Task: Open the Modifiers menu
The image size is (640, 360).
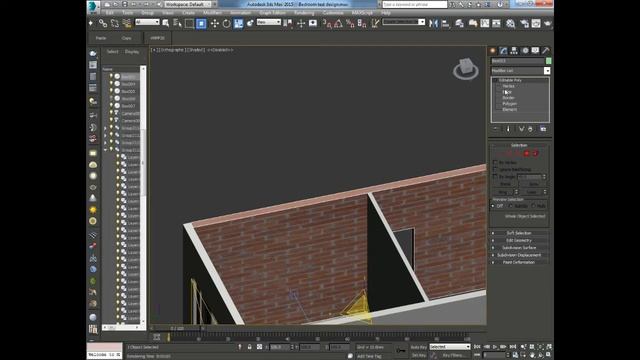Action: point(212,13)
